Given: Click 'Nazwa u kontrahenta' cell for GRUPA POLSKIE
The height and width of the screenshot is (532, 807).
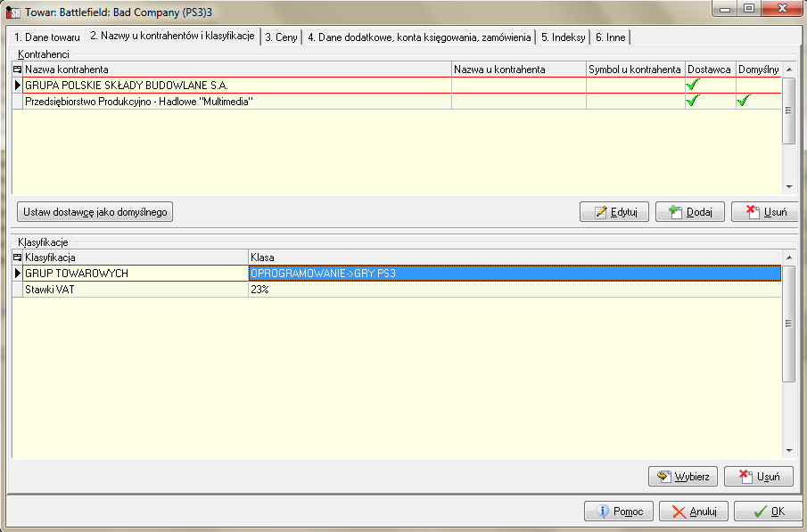Looking at the screenshot, I should 519,86.
